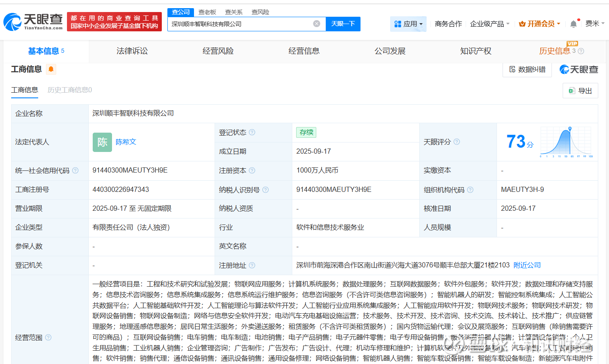
Task: Click orange alert bell beside 工商信息
Action: point(51,69)
